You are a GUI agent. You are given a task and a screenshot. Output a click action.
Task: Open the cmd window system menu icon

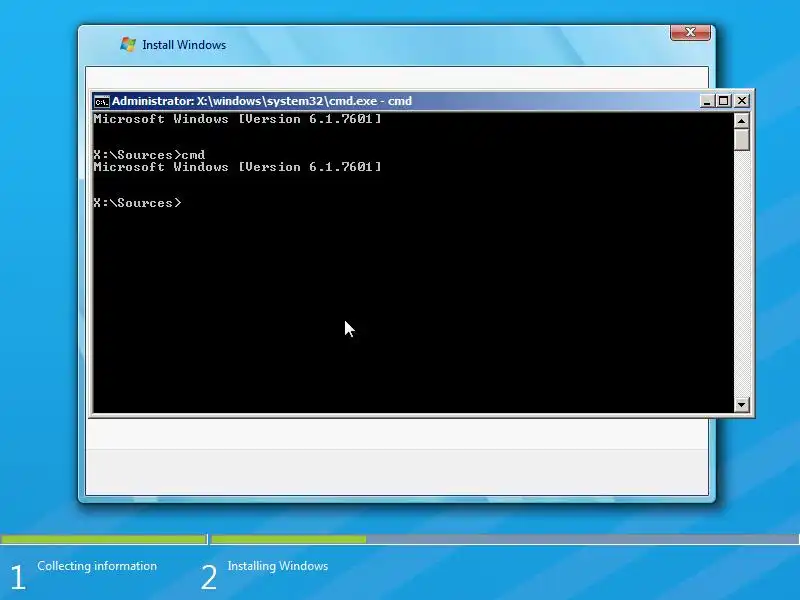(x=102, y=102)
